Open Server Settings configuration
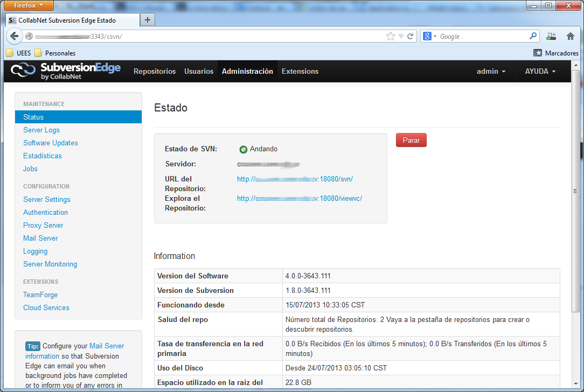The image size is (584, 392). pyautogui.click(x=46, y=200)
